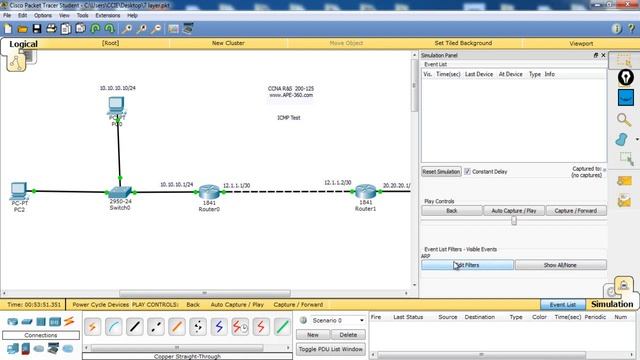Click the New scenario button

click(x=313, y=335)
